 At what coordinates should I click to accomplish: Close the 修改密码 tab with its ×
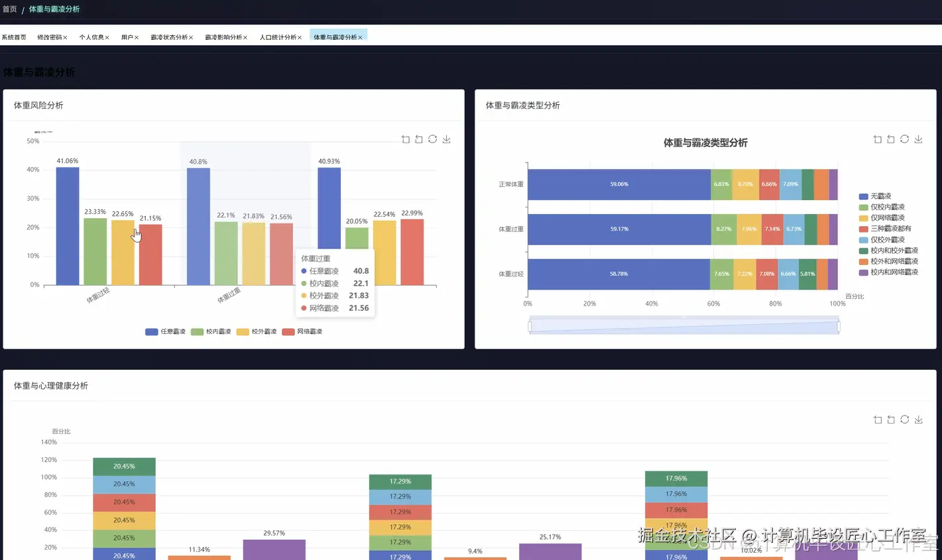[65, 38]
